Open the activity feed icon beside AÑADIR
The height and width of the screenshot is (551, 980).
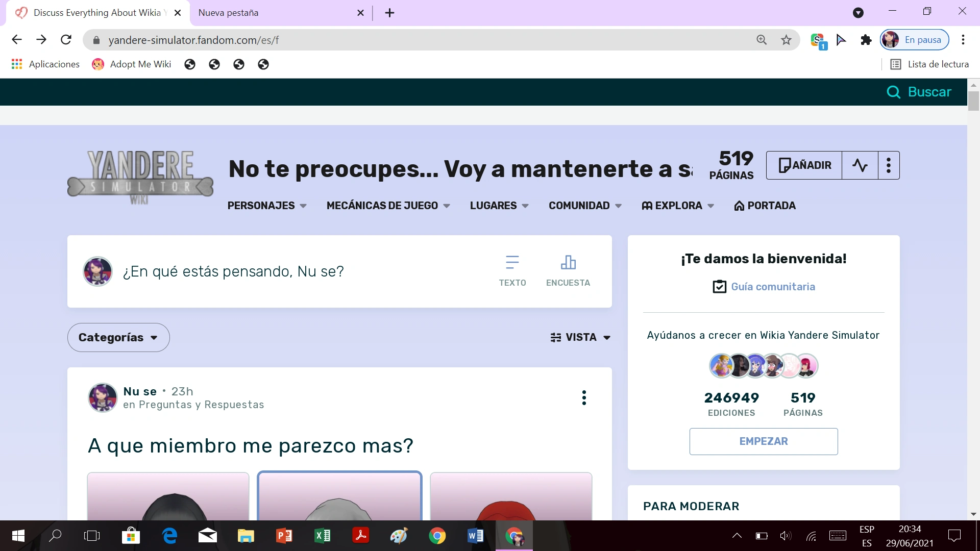click(x=861, y=165)
